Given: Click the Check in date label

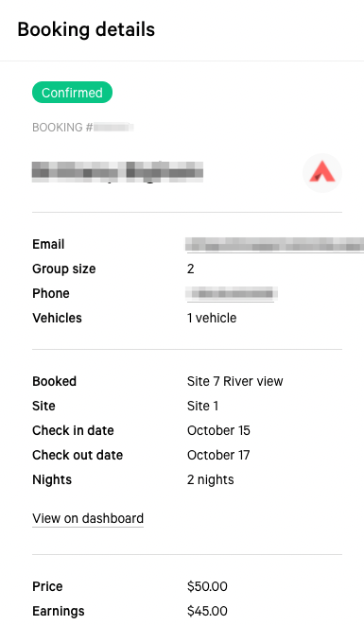Looking at the screenshot, I should point(73,430).
